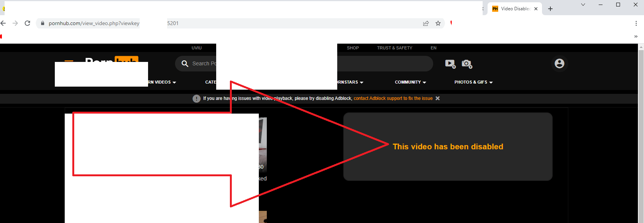Dismiss the Adblock notice with the X
Viewport: 644px width, 223px height.
click(x=438, y=98)
